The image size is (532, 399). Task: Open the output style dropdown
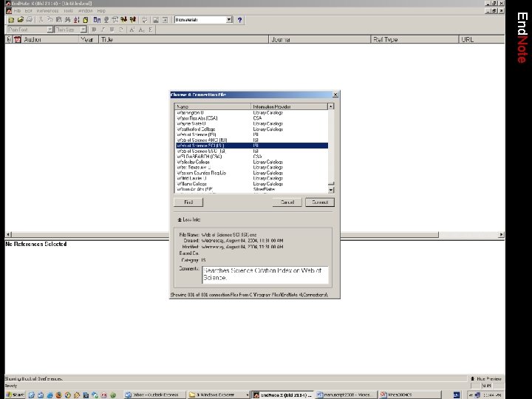coord(229,20)
